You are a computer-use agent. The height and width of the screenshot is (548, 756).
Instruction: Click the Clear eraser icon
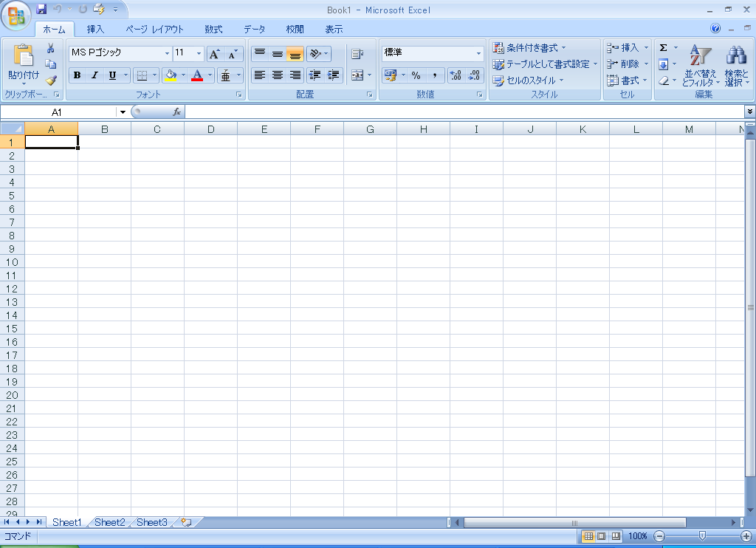(x=664, y=81)
